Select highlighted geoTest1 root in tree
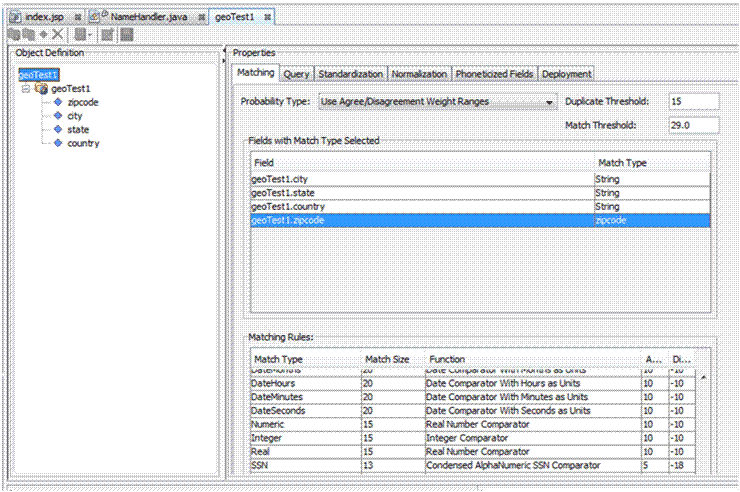This screenshot has height=492, width=740. 38,75
